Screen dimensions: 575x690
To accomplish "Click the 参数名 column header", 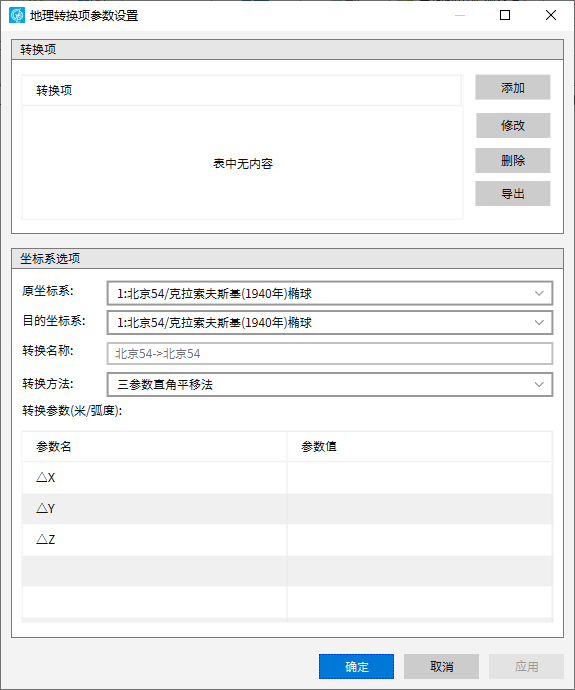I will point(154,447).
